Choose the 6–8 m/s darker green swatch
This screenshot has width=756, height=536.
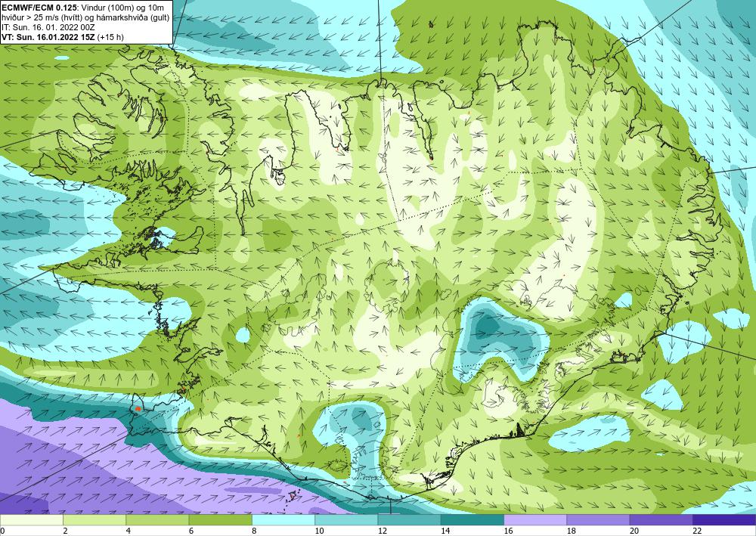click(x=220, y=520)
